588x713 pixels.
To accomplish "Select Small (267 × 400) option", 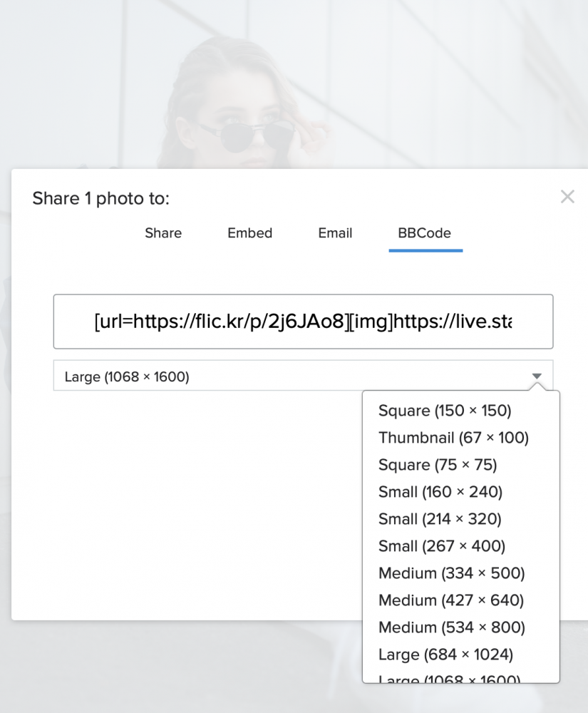I will click(x=442, y=546).
